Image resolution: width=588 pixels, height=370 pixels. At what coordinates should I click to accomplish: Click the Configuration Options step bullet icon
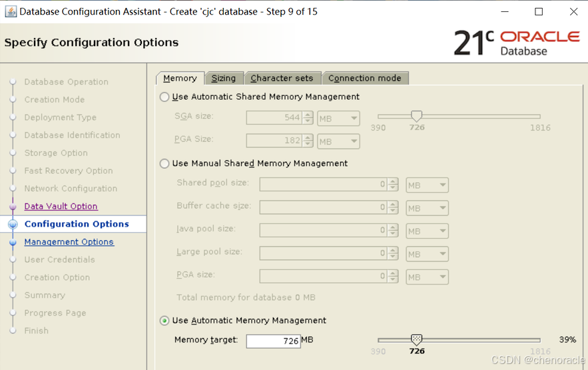click(x=13, y=224)
